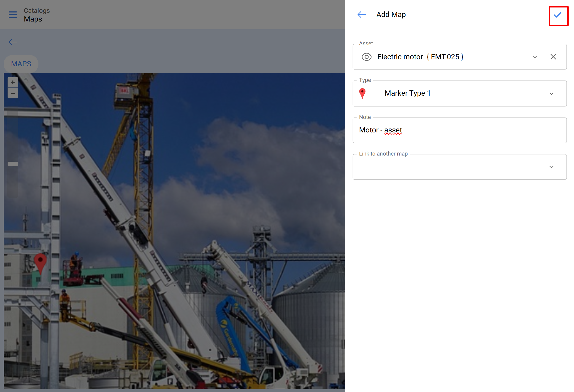Click the 'Electric motor { EMT-025 }' asset text
The height and width of the screenshot is (392, 574).
pyautogui.click(x=420, y=57)
